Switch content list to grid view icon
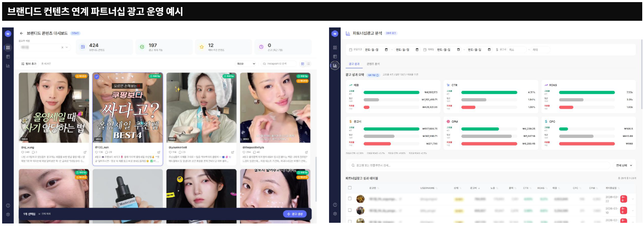The height and width of the screenshot is (227, 644). pos(303,64)
